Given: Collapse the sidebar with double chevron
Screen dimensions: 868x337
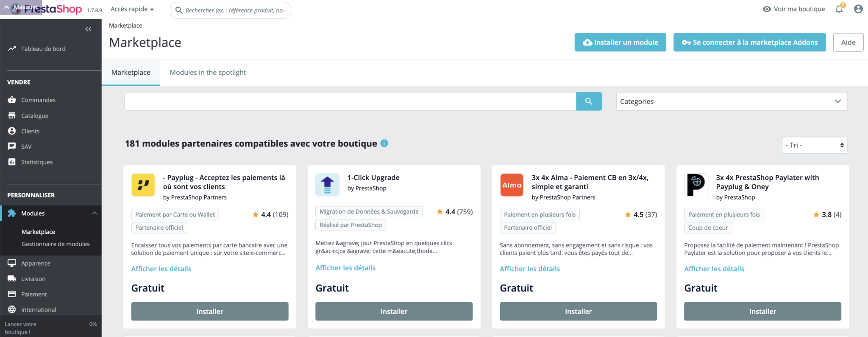Looking at the screenshot, I should click(x=88, y=29).
